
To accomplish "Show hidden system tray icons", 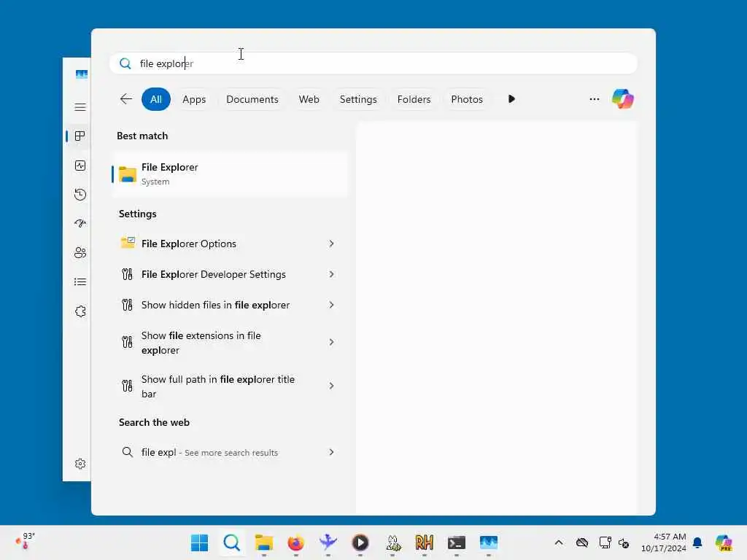I will tap(559, 542).
